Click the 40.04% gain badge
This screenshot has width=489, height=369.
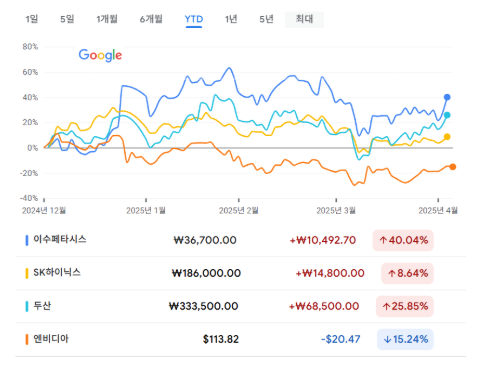click(403, 240)
